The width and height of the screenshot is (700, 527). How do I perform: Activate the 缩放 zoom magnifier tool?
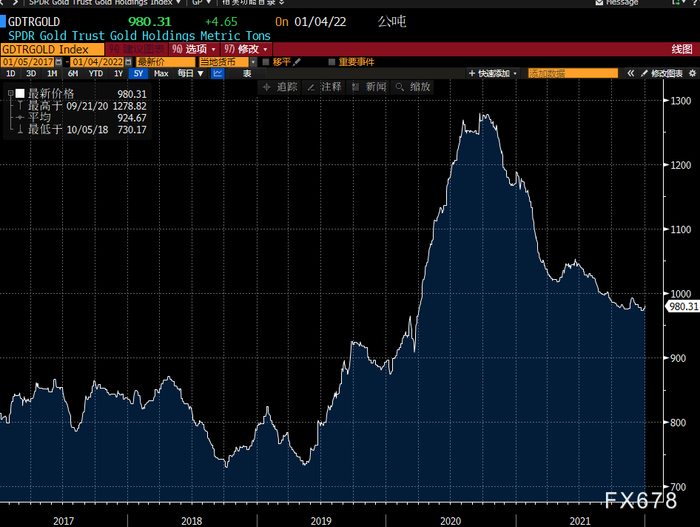tap(413, 87)
